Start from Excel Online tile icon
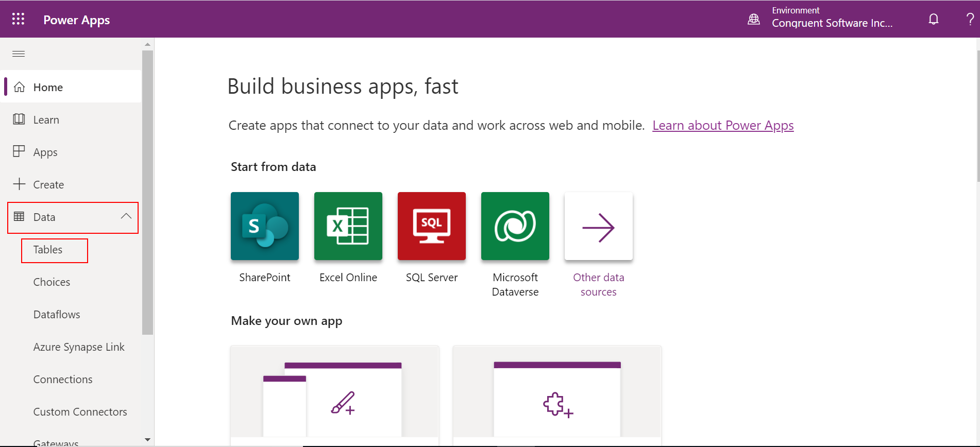Viewport: 980px width, 447px height. 348,226
